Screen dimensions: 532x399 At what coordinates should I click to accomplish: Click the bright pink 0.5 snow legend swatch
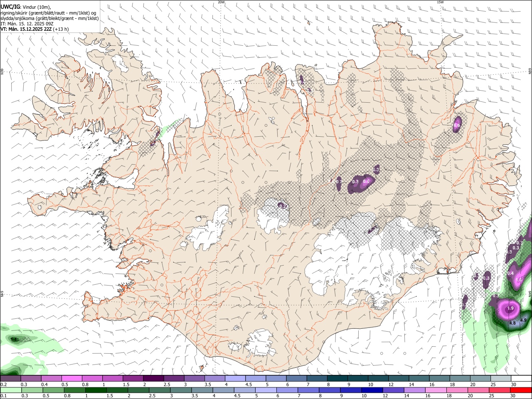tap(71, 378)
